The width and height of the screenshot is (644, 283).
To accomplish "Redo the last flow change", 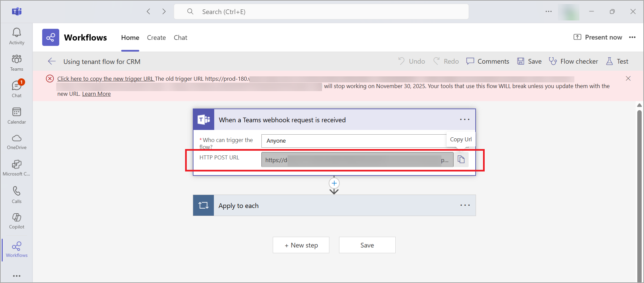I will (x=446, y=61).
